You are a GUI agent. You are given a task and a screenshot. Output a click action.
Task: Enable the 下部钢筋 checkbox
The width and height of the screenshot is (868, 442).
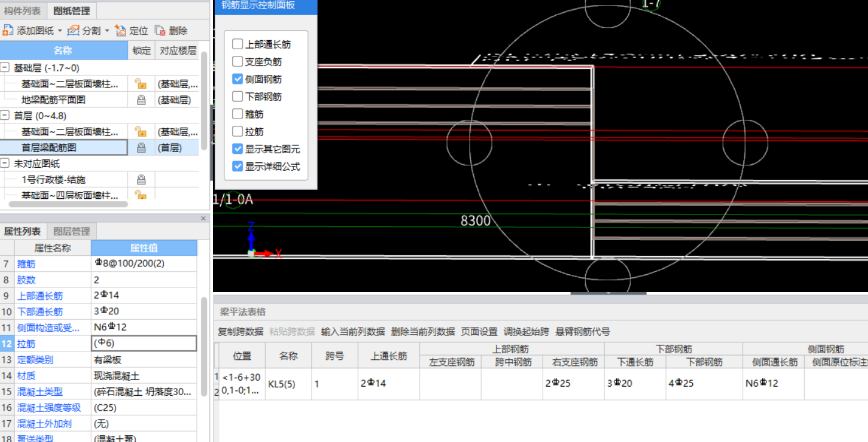(x=237, y=96)
